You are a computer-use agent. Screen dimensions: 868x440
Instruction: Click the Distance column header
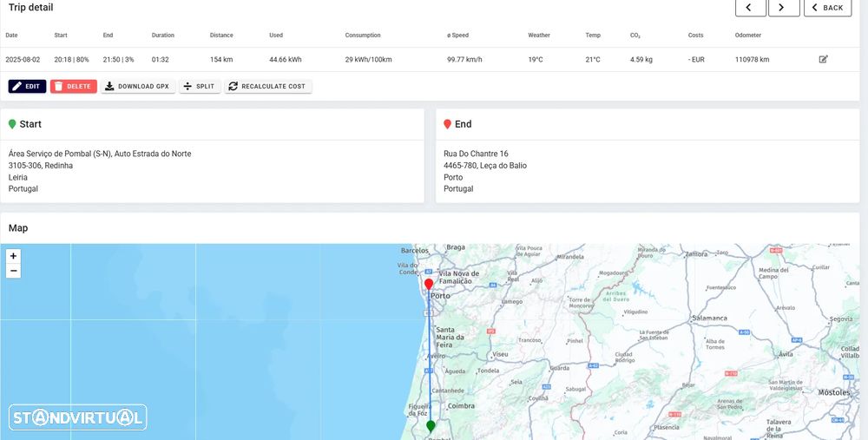[221, 36]
